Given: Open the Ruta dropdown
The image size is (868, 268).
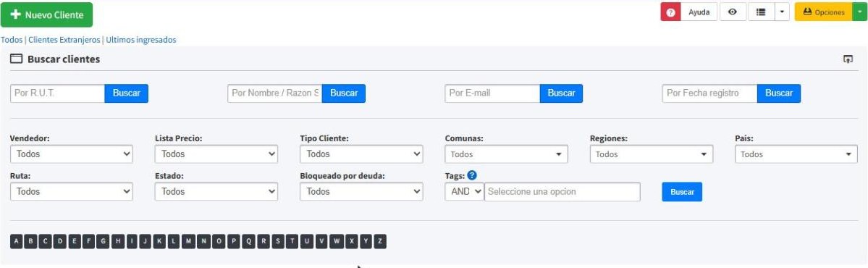Looking at the screenshot, I should pos(72,192).
